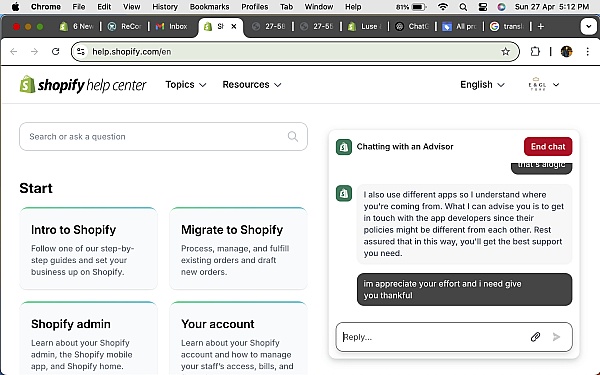The width and height of the screenshot is (600, 375).
Task: Focus the Search or ask a question field
Action: (163, 137)
